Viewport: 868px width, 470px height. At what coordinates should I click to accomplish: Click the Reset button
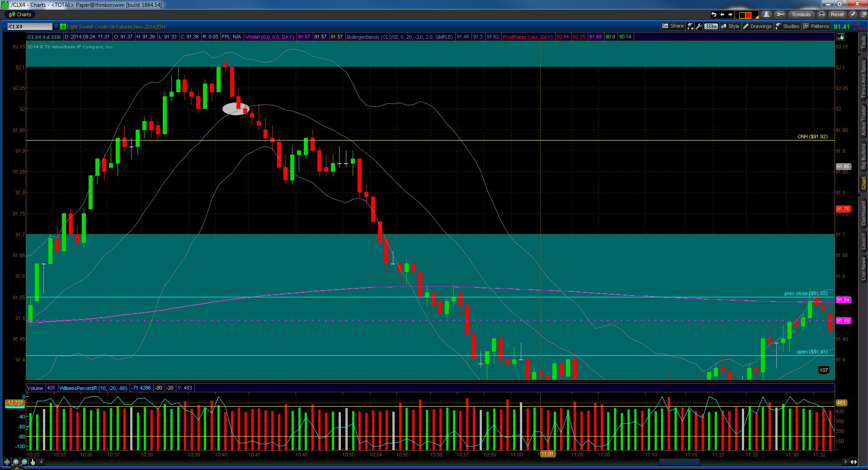pyautogui.click(x=837, y=14)
